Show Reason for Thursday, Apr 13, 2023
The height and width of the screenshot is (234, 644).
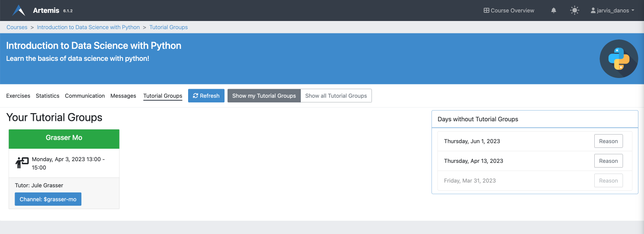[x=608, y=161]
